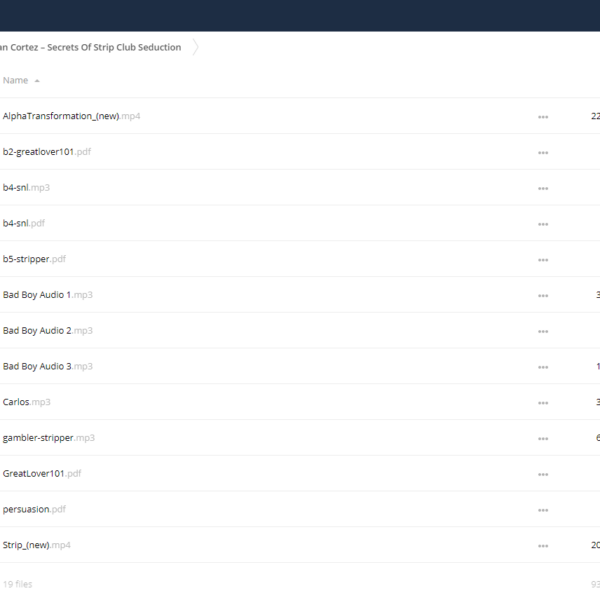This screenshot has height=600, width=600.
Task: Click the 19 files count footer
Action: click(x=18, y=584)
